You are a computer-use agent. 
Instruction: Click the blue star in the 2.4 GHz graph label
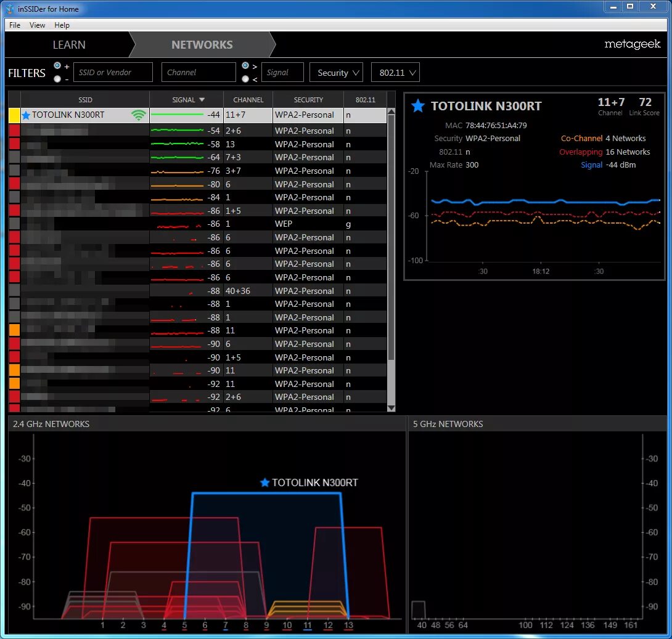click(265, 482)
